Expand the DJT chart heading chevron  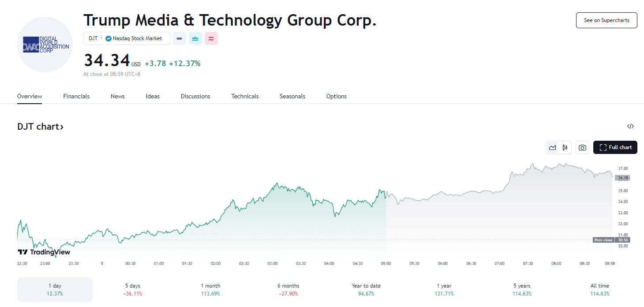(x=62, y=127)
